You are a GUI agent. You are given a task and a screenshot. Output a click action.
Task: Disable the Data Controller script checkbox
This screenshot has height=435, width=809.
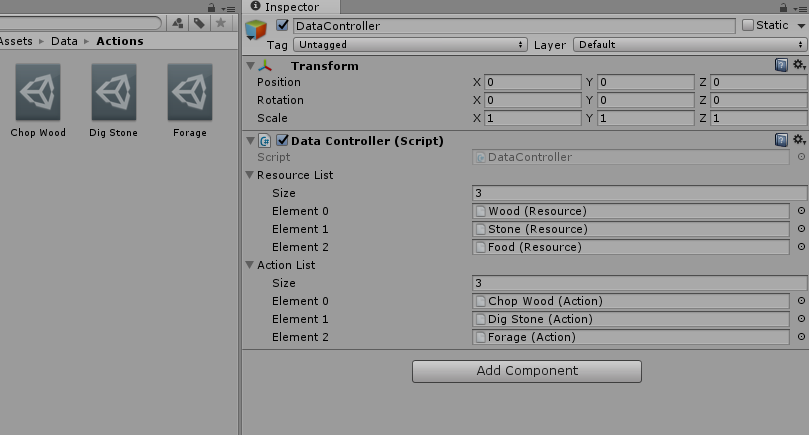click(282, 141)
